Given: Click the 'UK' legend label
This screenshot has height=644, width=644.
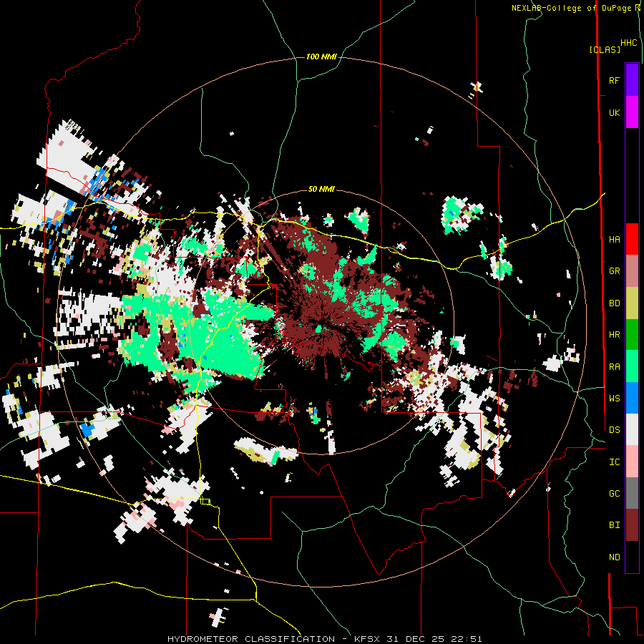Looking at the screenshot, I should tap(614, 112).
